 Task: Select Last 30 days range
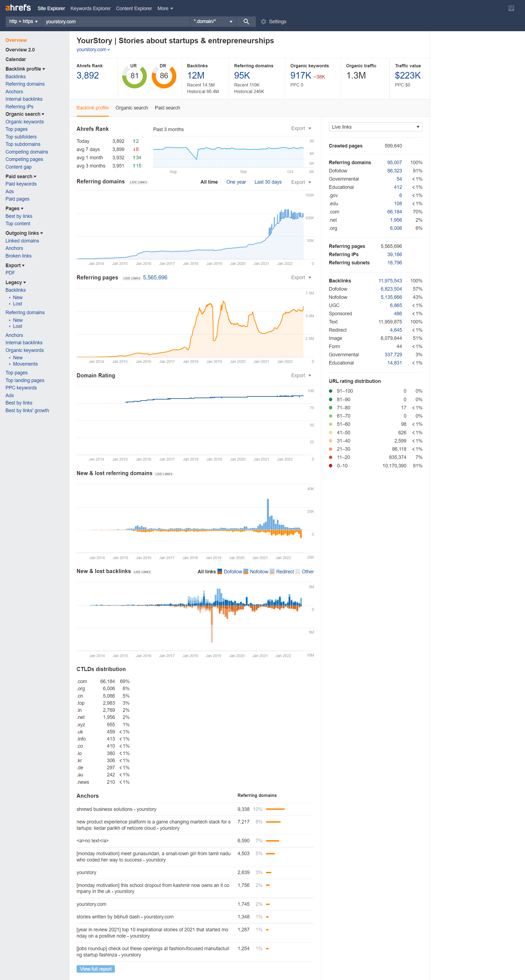click(268, 182)
